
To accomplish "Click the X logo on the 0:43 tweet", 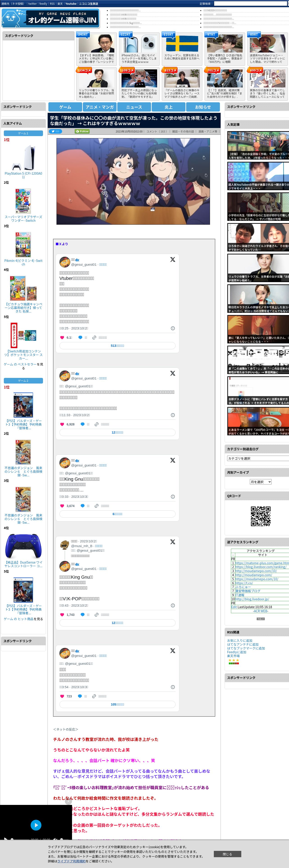I will pos(173,542).
